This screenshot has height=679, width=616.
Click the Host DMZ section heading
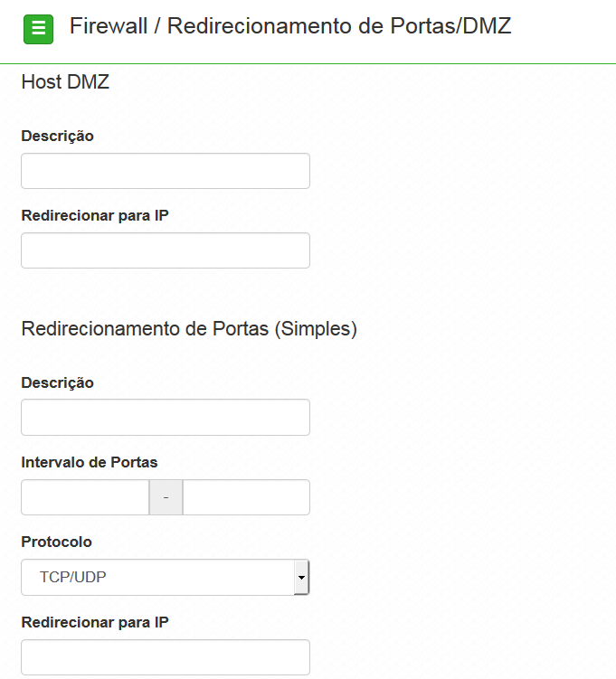point(65,82)
